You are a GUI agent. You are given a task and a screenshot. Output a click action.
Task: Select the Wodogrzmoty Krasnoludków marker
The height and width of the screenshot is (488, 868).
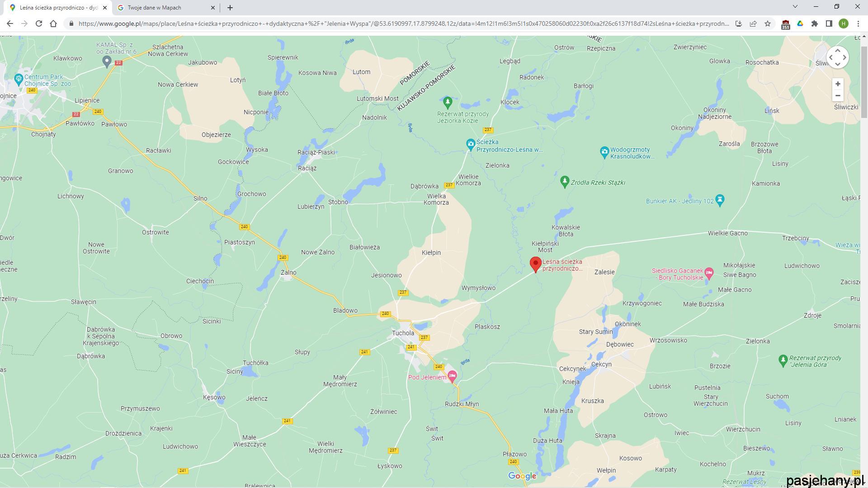click(604, 152)
